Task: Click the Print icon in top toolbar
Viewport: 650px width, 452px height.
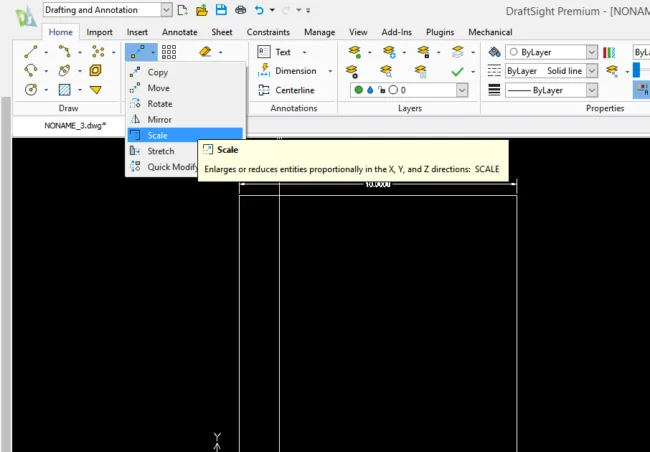Action: point(239,10)
